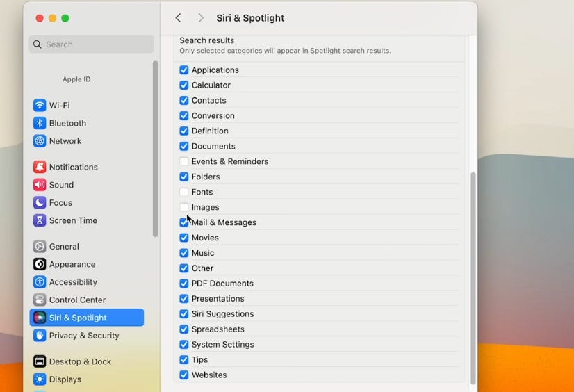Click the Control Center icon
This screenshot has height=392, width=574.
pos(40,300)
